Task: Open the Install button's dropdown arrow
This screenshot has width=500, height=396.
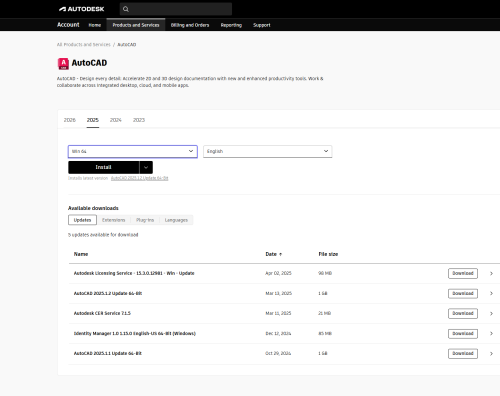Action: click(x=146, y=167)
